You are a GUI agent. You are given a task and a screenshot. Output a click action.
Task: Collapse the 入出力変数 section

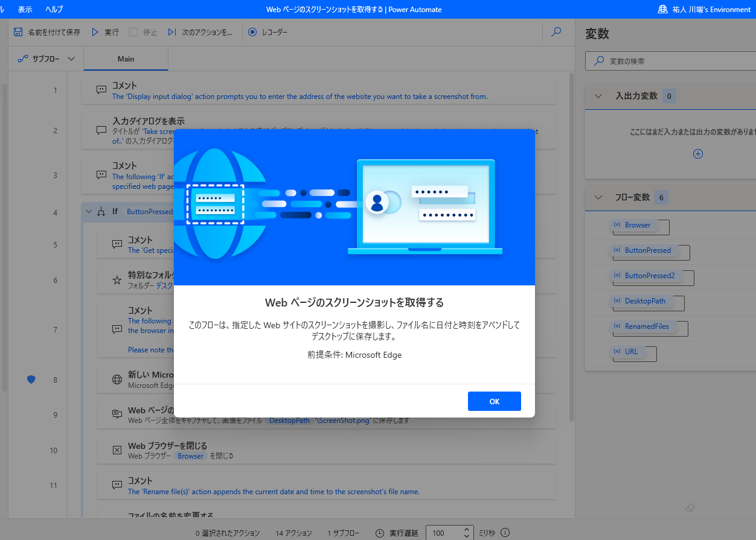(x=599, y=96)
